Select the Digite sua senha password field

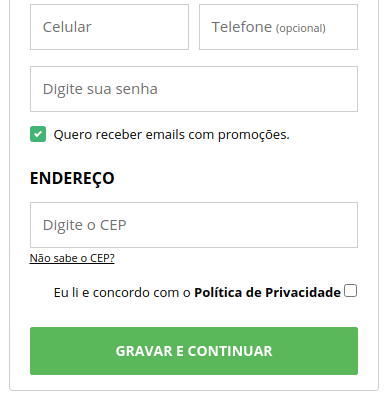[194, 89]
